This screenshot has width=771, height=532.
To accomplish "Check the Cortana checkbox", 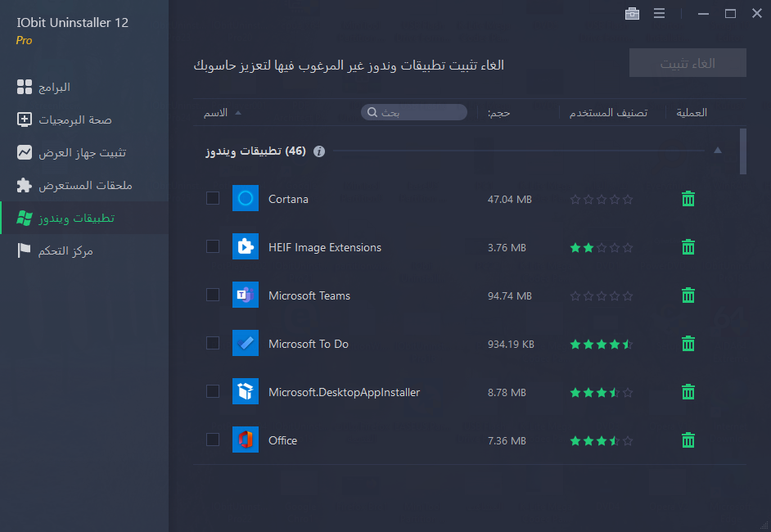I will 213,198.
